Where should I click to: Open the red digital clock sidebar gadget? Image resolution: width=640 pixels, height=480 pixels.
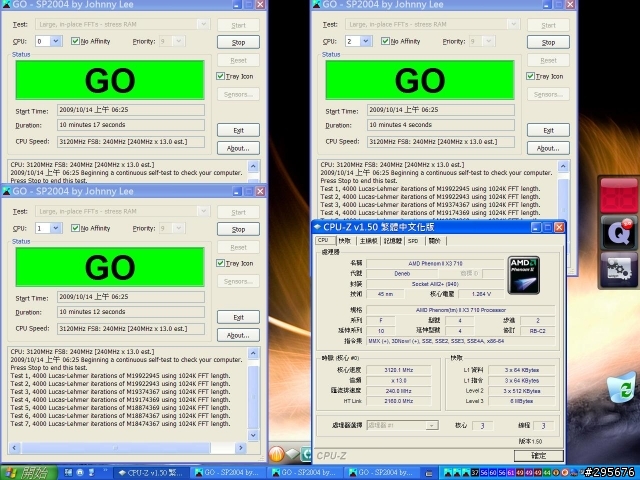point(618,195)
